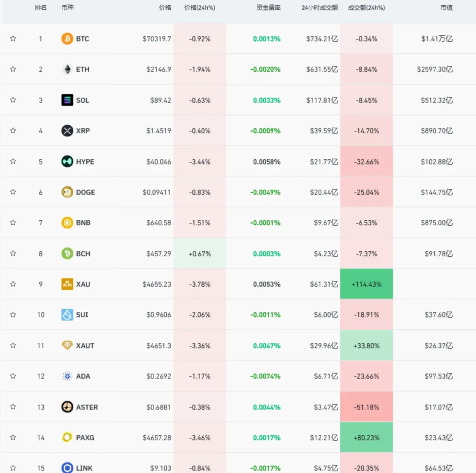476x473 pixels.
Task: Toggle the star for SOL
Action: click(13, 100)
